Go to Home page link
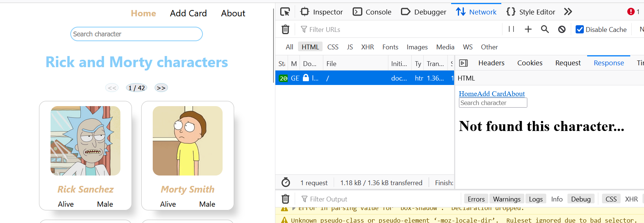The width and height of the screenshot is (644, 223). pyautogui.click(x=143, y=13)
